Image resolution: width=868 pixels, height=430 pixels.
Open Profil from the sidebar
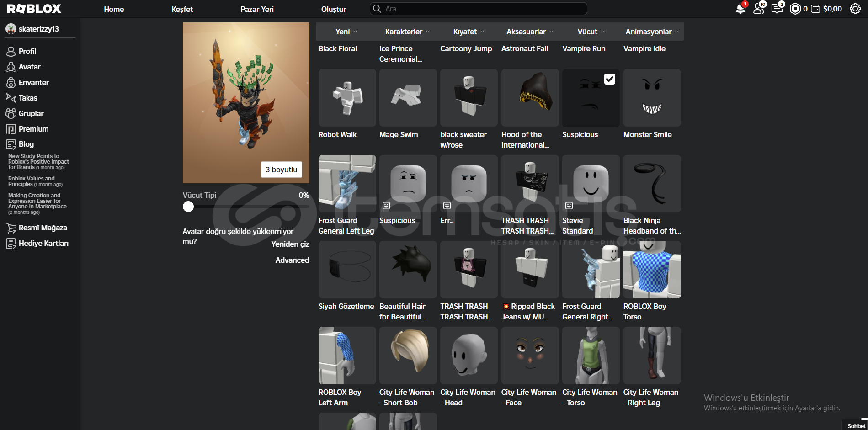27,51
